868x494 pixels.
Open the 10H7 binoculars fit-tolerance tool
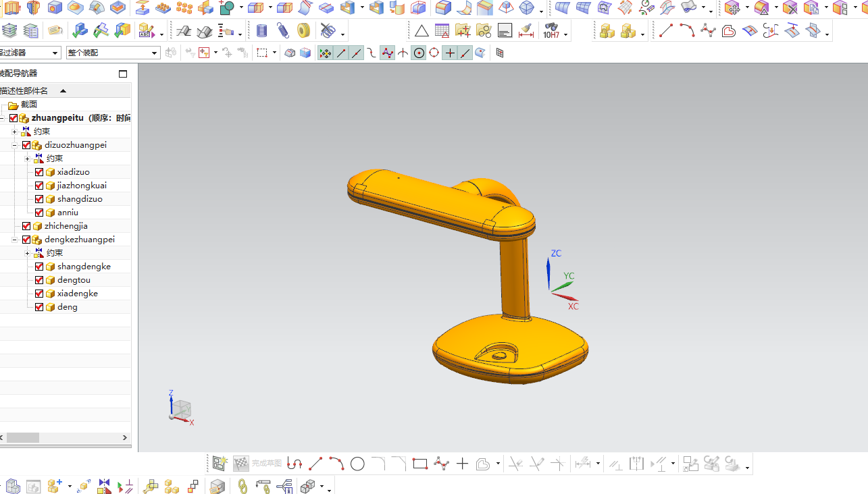pyautogui.click(x=552, y=31)
